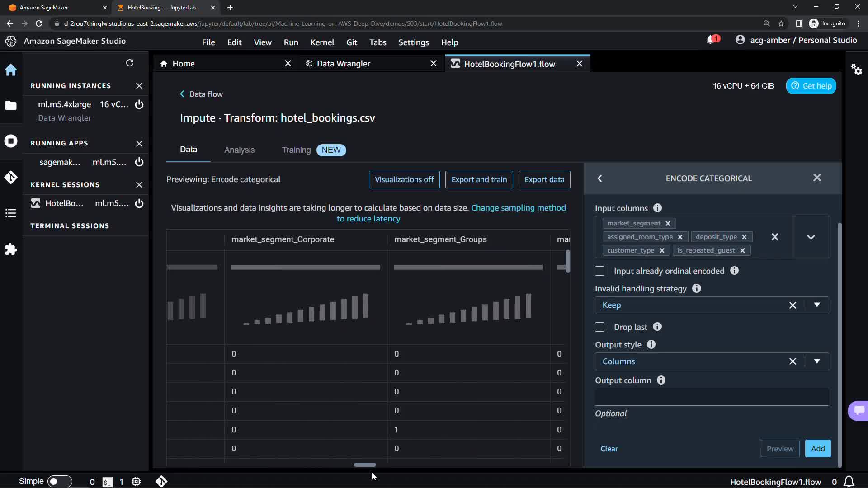This screenshot has width=868, height=488.
Task: Check Input already ordinal encoded
Action: pyautogui.click(x=600, y=271)
